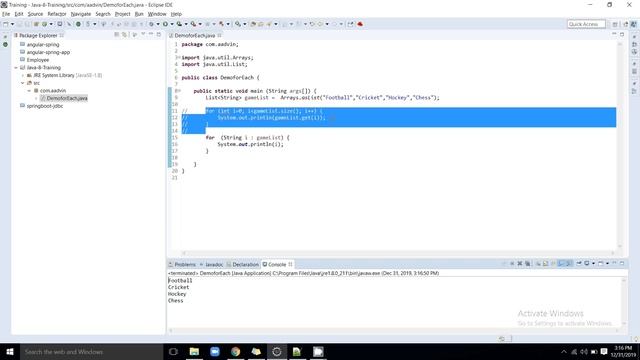Collapse the imports fold on line 3
Image resolution: width=640 pixels, height=360 pixels.
(x=178, y=58)
